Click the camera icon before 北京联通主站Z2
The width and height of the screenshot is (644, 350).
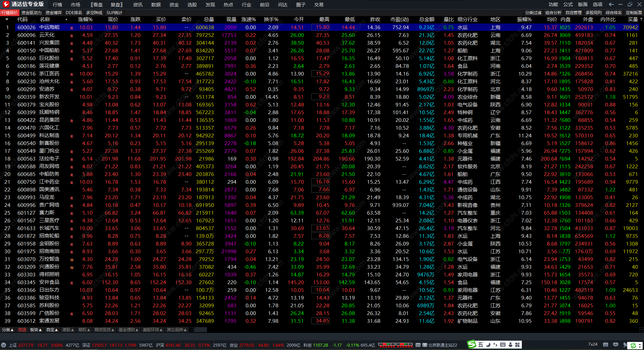tap(418, 345)
